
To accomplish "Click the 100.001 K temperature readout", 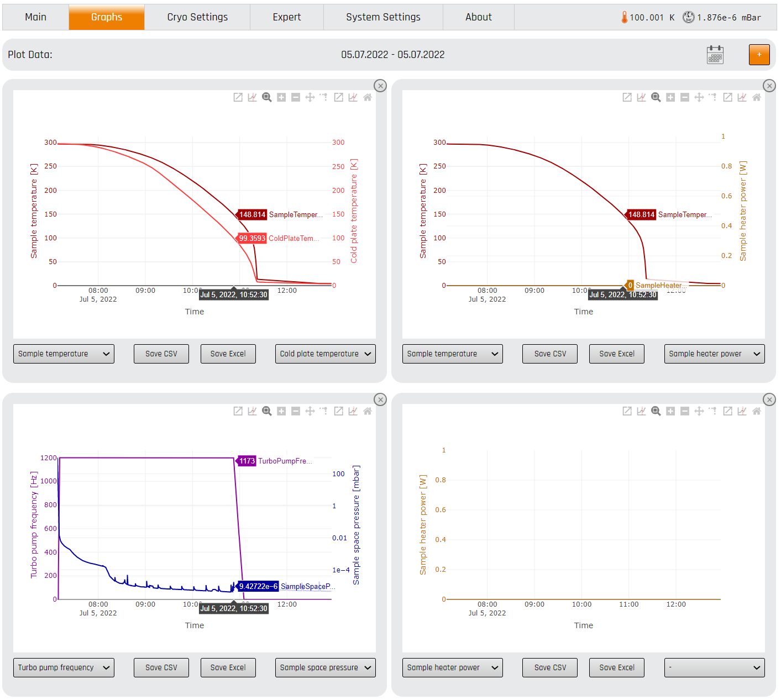I will point(647,18).
